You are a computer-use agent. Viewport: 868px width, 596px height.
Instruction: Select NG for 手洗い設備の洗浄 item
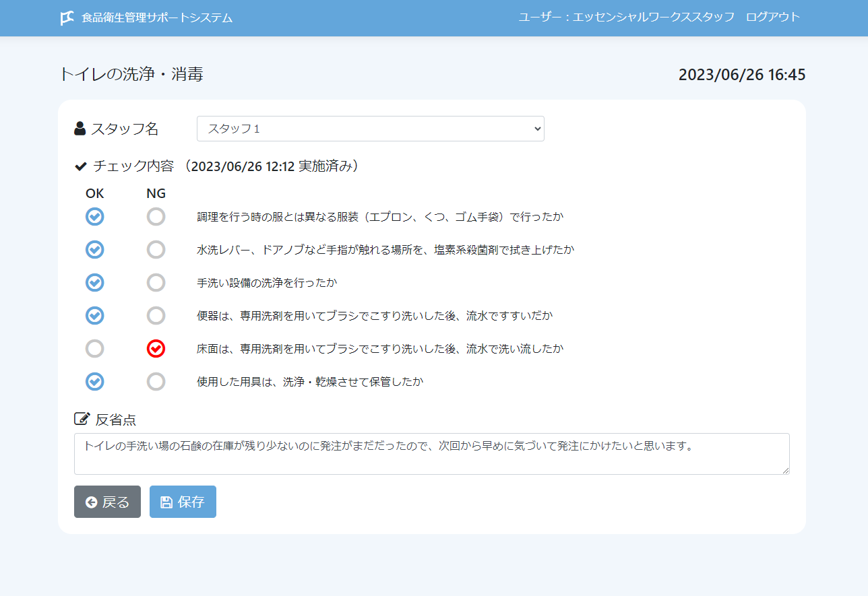pyautogui.click(x=156, y=283)
